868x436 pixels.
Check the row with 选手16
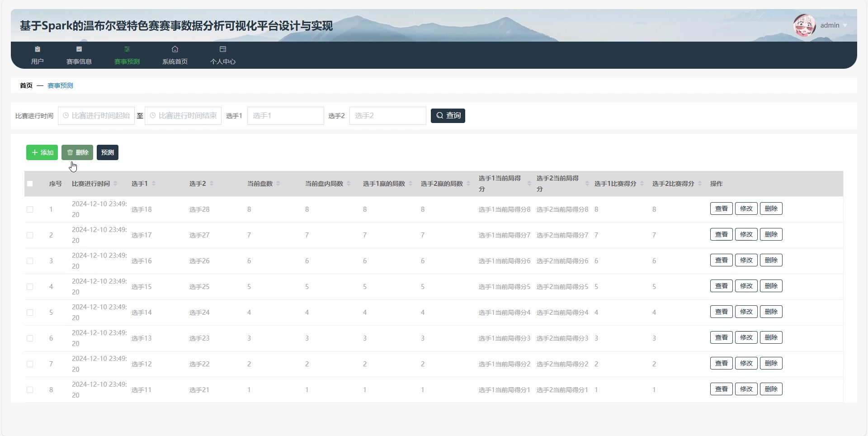pos(30,261)
